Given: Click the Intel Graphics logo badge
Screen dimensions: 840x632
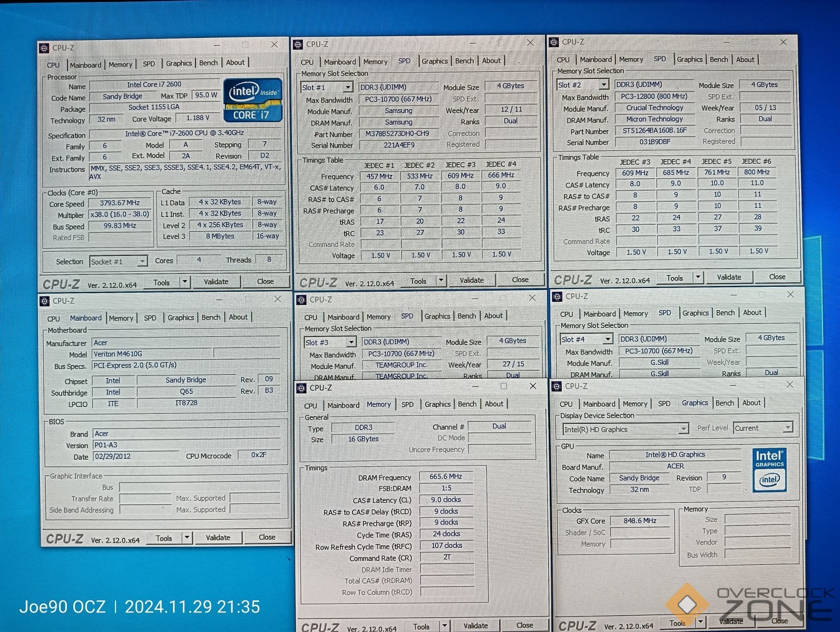Looking at the screenshot, I should (769, 469).
